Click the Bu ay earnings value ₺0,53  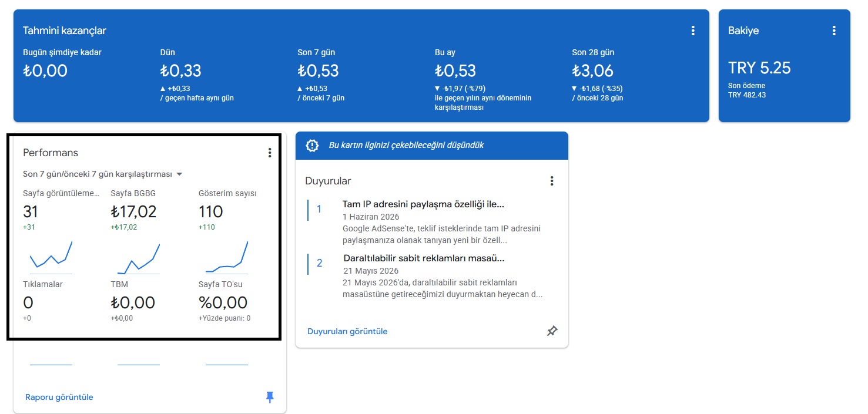455,71
